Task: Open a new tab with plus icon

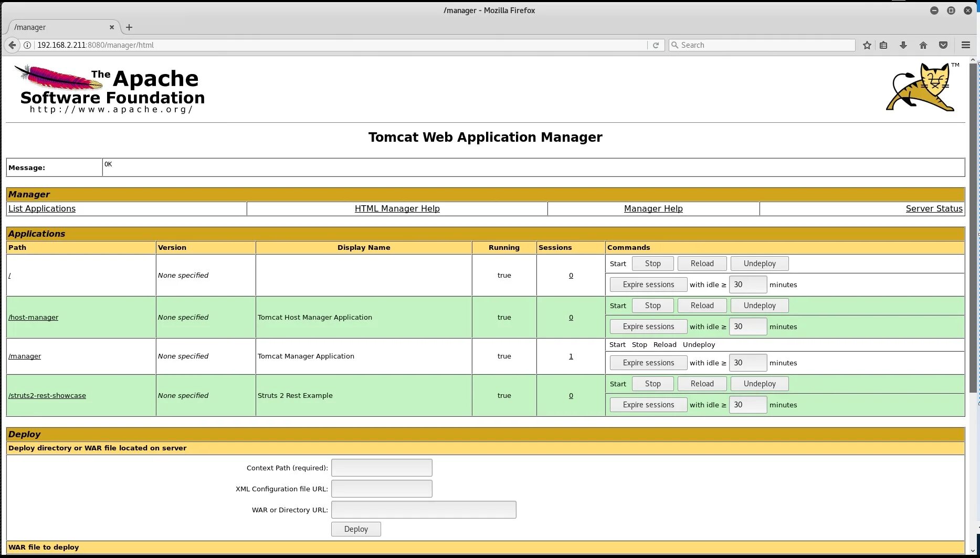Action: 129,27
